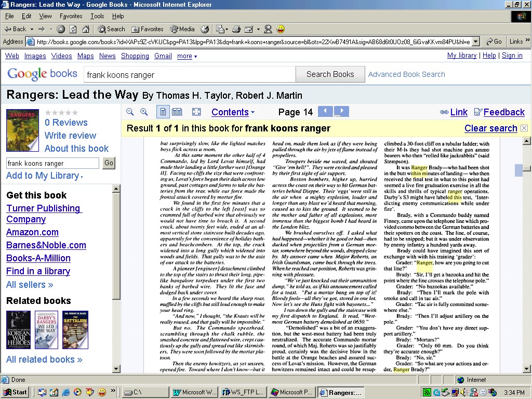The height and width of the screenshot is (399, 532).
Task: Click the Sign in link
Action: (512, 55)
